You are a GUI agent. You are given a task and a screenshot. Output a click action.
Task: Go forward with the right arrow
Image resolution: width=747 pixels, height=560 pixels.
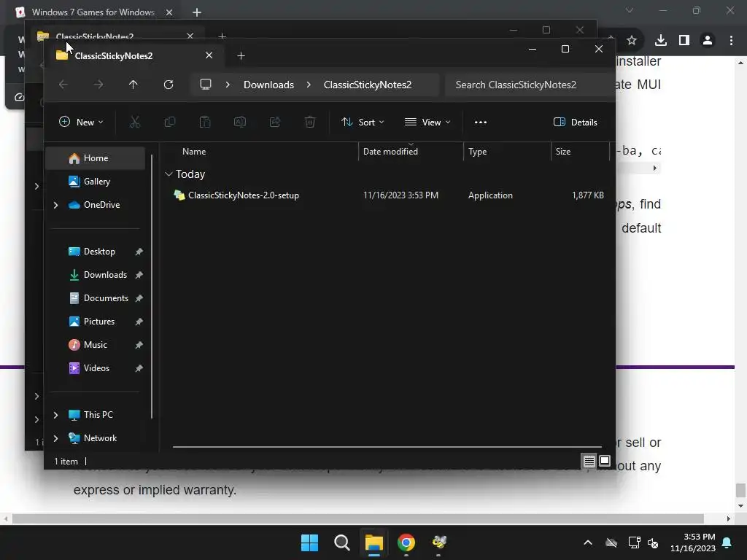(98, 85)
